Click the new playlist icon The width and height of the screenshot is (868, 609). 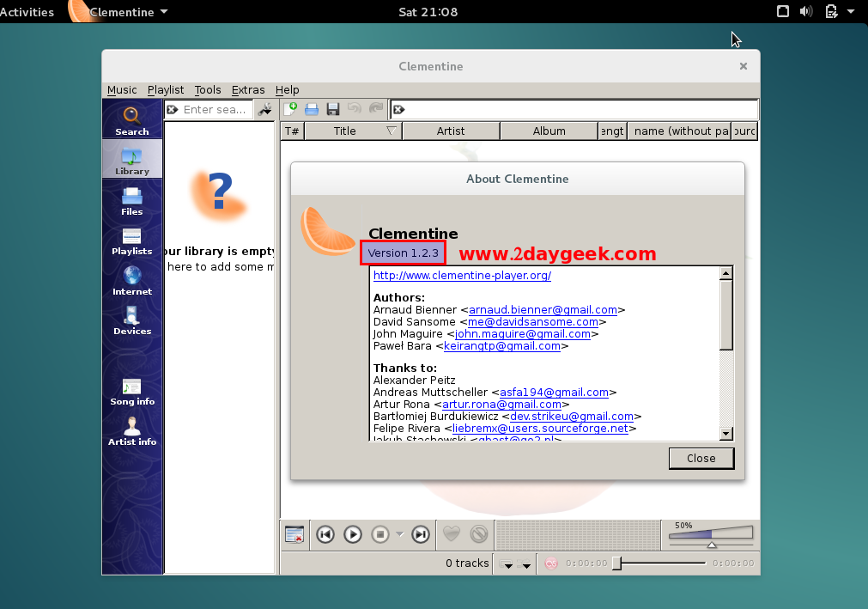coord(290,109)
